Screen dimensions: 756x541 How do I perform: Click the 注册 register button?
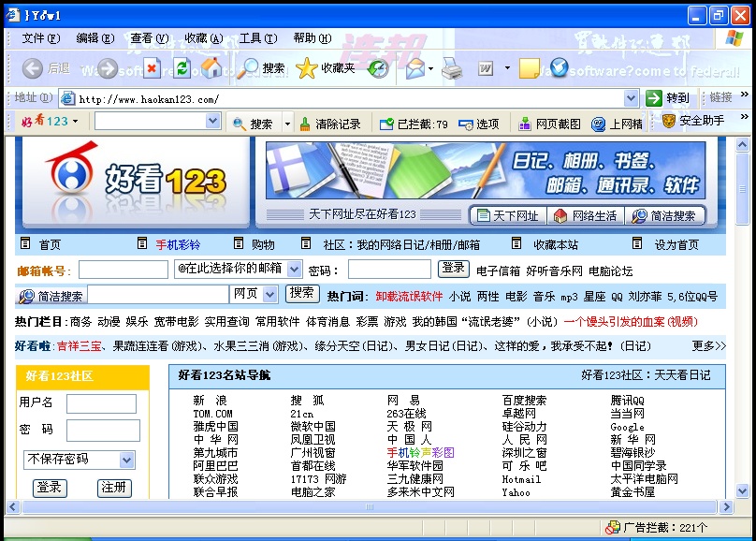click(x=114, y=488)
